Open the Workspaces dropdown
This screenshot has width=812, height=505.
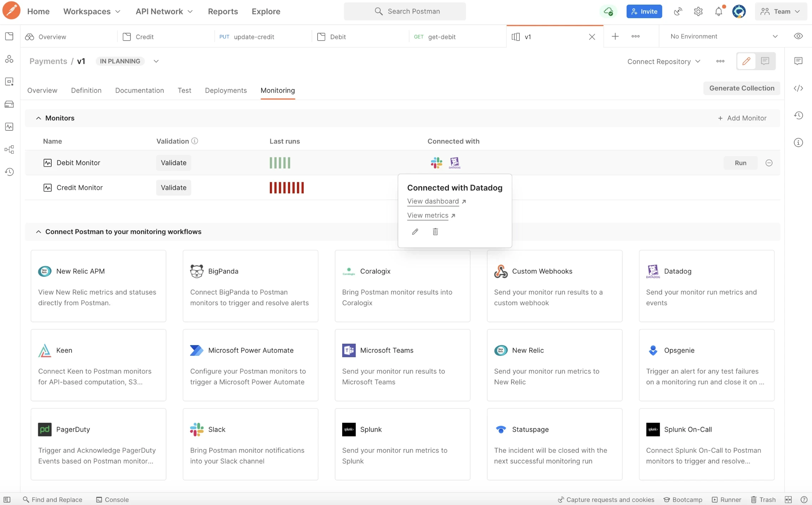click(x=92, y=11)
